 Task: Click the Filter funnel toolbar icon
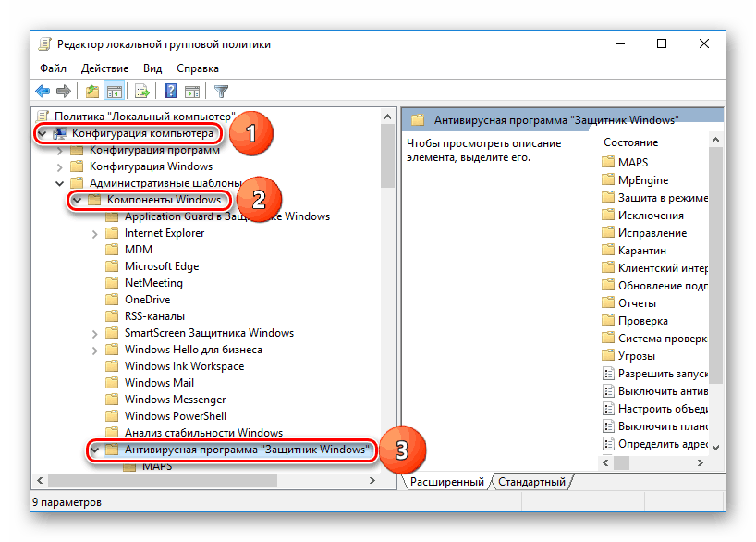(221, 91)
